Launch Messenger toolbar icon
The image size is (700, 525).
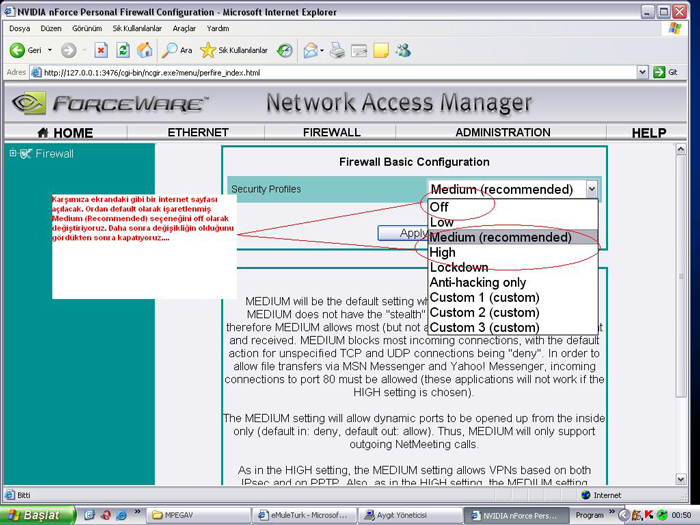click(x=403, y=50)
